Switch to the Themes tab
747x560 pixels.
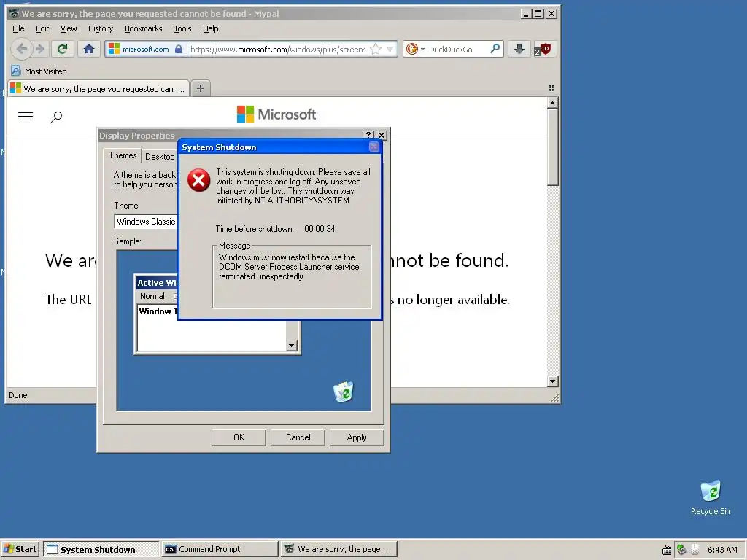123,155
